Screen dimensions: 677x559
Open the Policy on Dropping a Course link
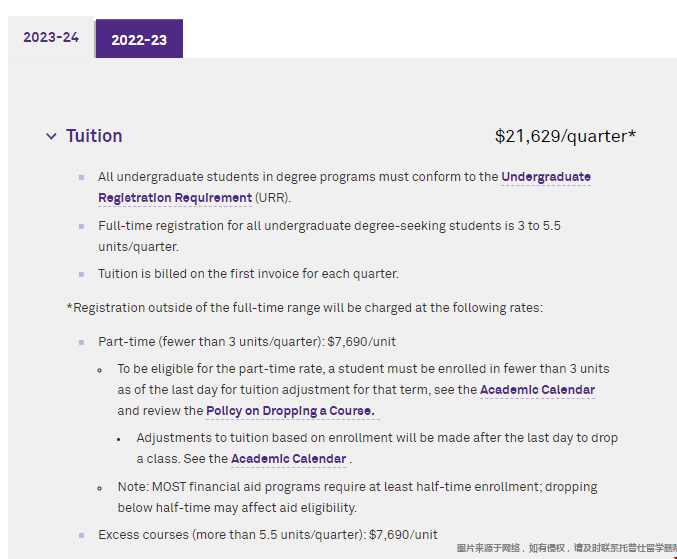pos(291,411)
